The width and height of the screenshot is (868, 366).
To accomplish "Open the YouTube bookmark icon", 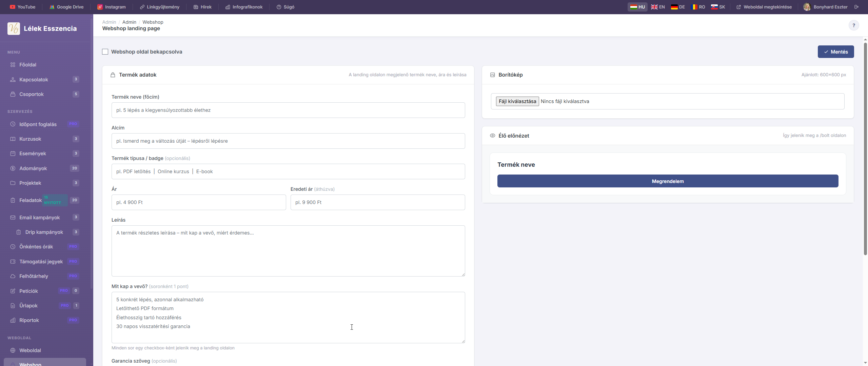I will (x=13, y=7).
